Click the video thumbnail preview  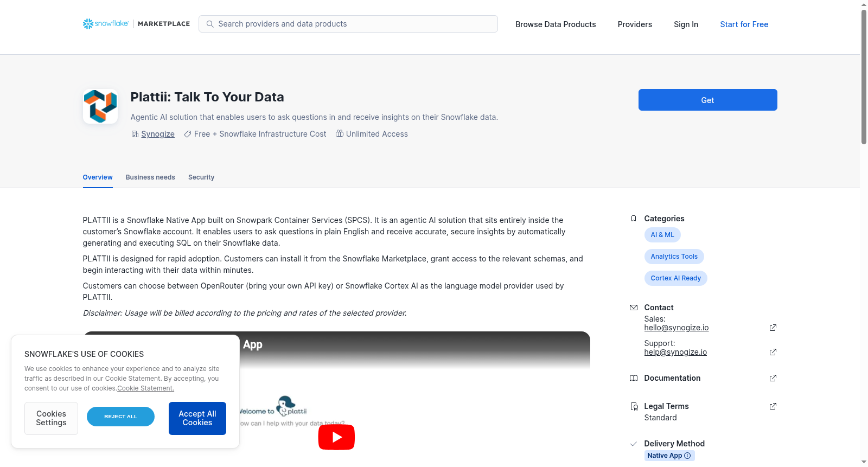point(336,399)
